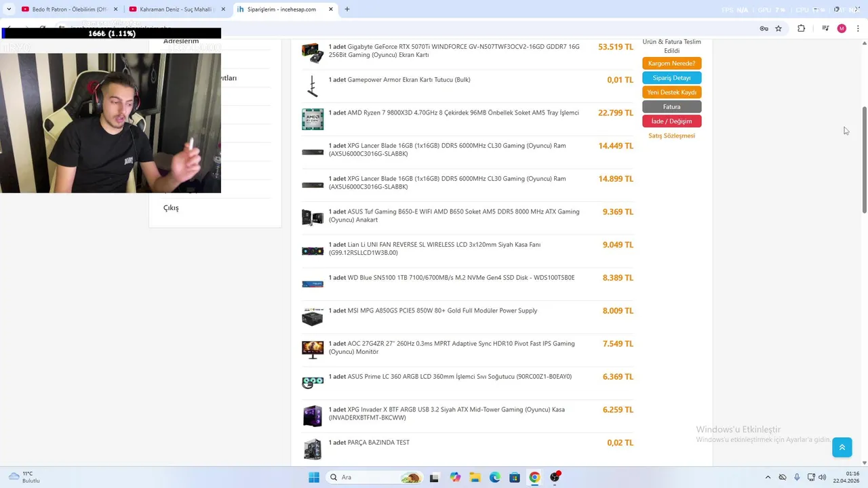Viewport: 868px width, 488px height.
Task: Click the WD Blue SN5100 1TB SSD text
Action: (452, 278)
